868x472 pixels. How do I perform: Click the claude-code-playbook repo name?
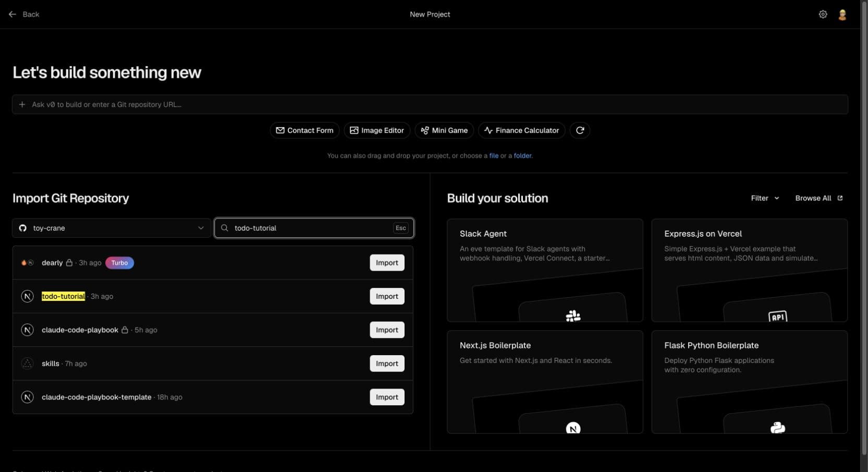(80, 330)
